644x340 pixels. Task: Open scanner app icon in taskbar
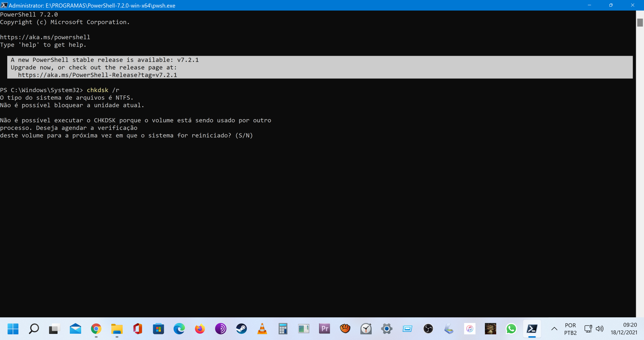tap(449, 329)
